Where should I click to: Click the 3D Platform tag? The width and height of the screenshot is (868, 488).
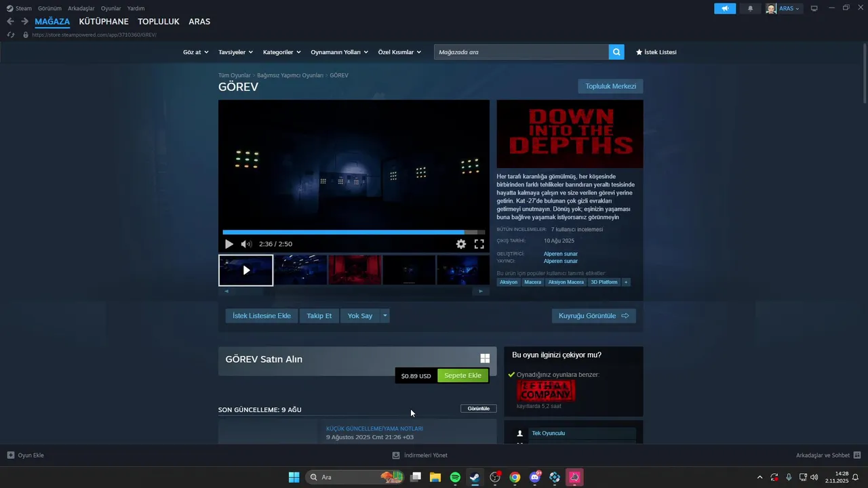pos(604,282)
